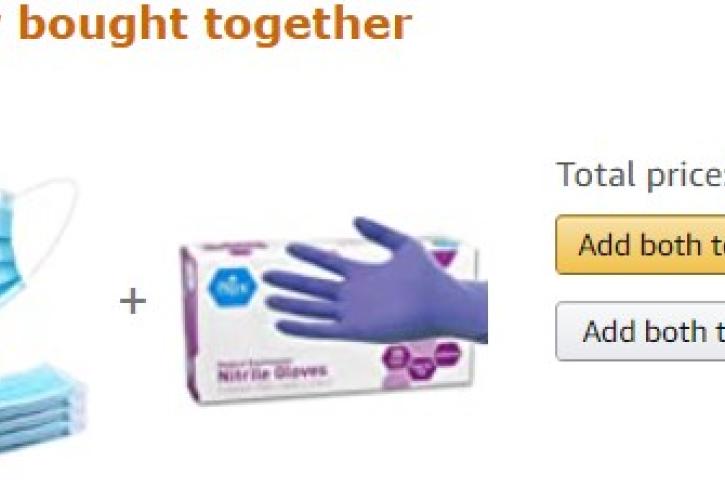Click the gray 'Add both to' list button
Image resolution: width=725 pixels, height=500 pixels.
point(640,331)
